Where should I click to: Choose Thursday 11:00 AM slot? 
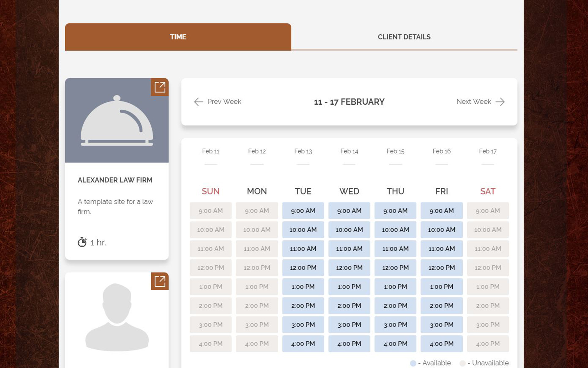pos(395,249)
